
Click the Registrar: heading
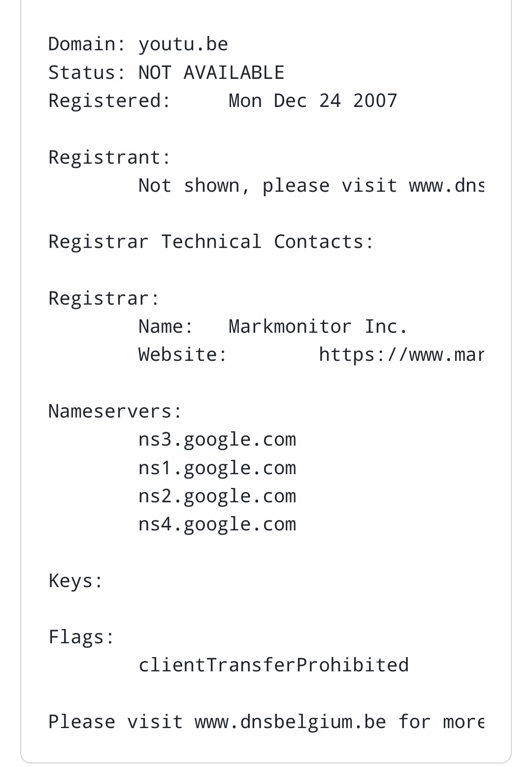104,299
